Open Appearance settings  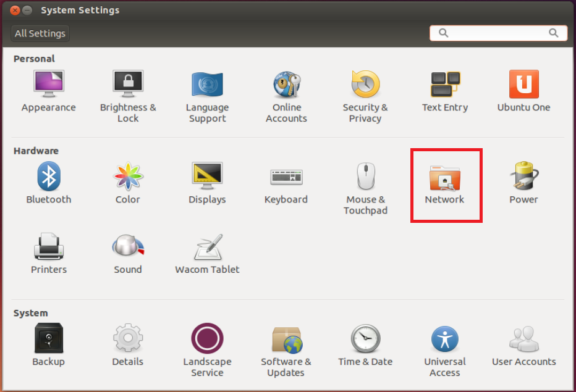[48, 91]
